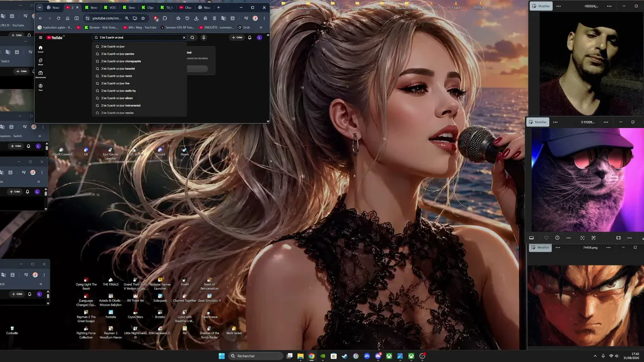
Task: Select the Goat Simulator 3 desktop shortcut
Action: click(209, 298)
